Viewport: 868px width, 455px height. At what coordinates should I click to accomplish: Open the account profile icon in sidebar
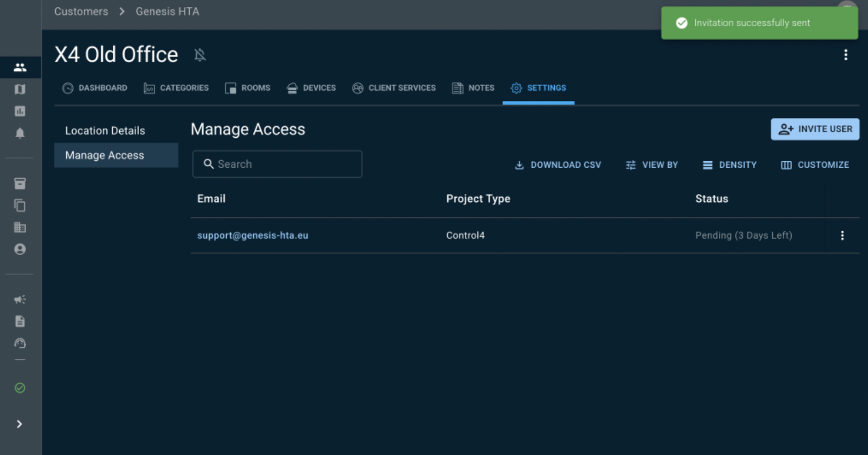20,249
